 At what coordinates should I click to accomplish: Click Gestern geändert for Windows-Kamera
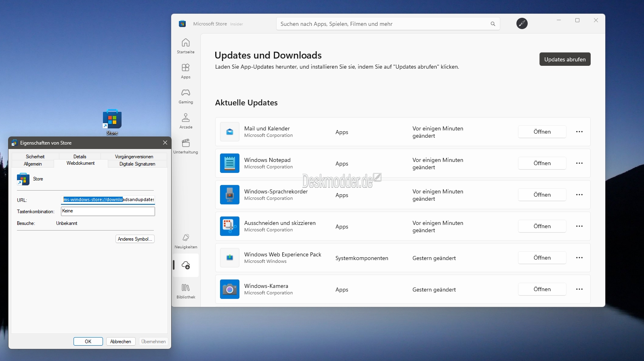[434, 290]
